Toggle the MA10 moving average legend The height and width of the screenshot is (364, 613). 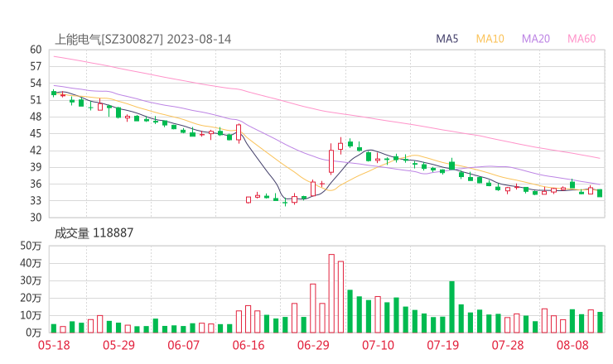pos(490,39)
